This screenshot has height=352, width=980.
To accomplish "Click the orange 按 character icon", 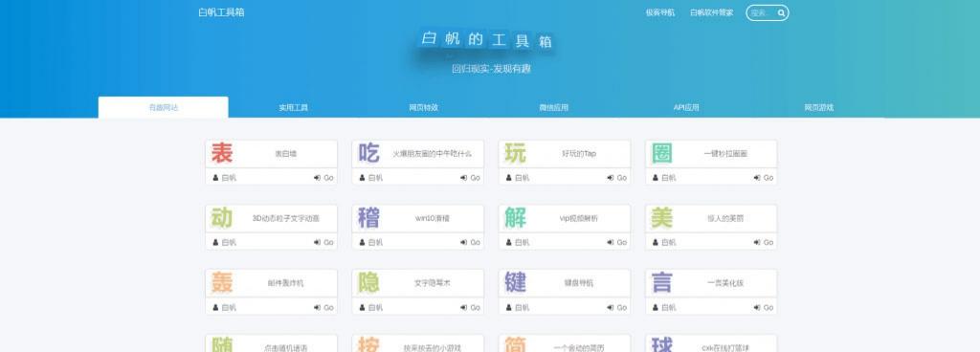I will click(x=368, y=344).
